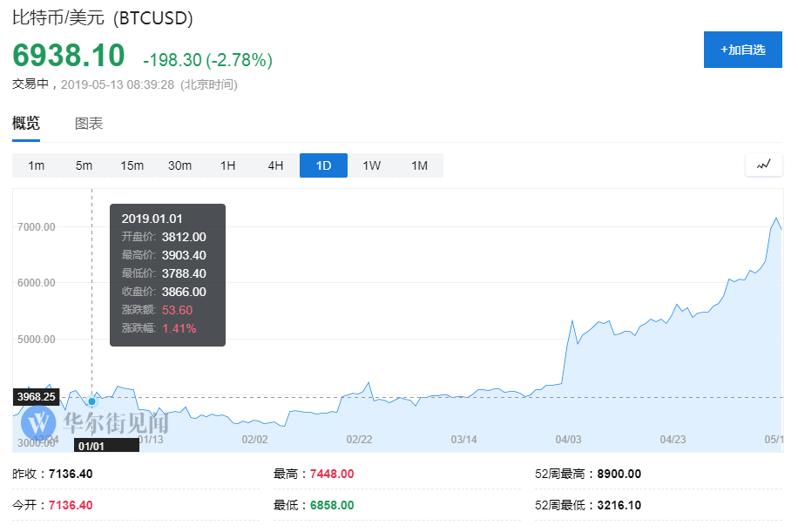This screenshot has width=798, height=532.
Task: Click the blue data point marker on chart
Action: coord(92,401)
